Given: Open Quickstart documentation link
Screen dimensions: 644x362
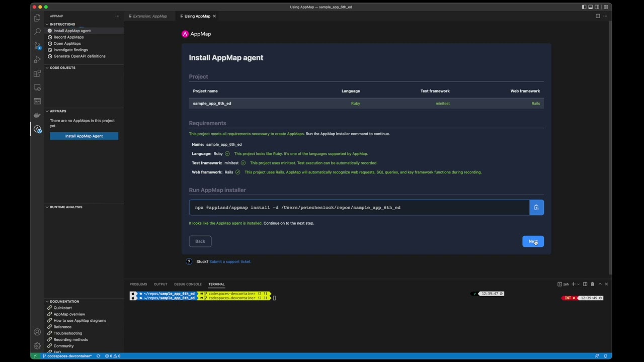Looking at the screenshot, I should tap(63, 308).
